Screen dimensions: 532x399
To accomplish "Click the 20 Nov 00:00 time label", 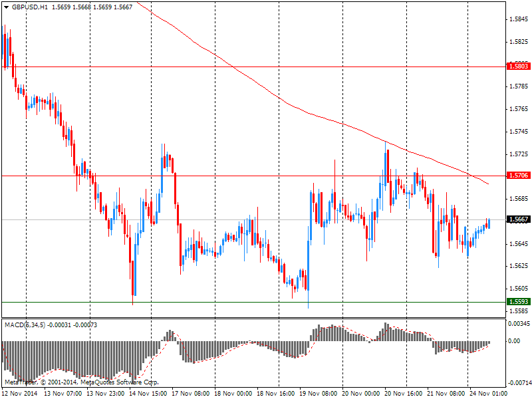I will (361, 394).
